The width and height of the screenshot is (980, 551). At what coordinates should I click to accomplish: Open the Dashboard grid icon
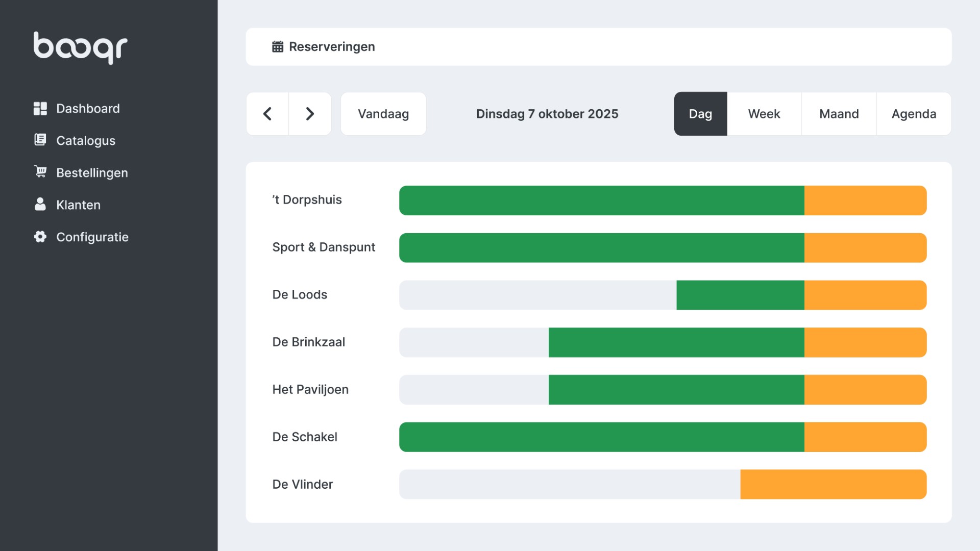pos(40,109)
